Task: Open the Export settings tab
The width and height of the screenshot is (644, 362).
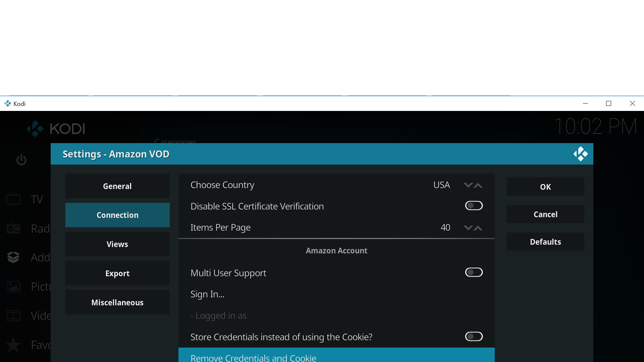Action: (x=117, y=273)
